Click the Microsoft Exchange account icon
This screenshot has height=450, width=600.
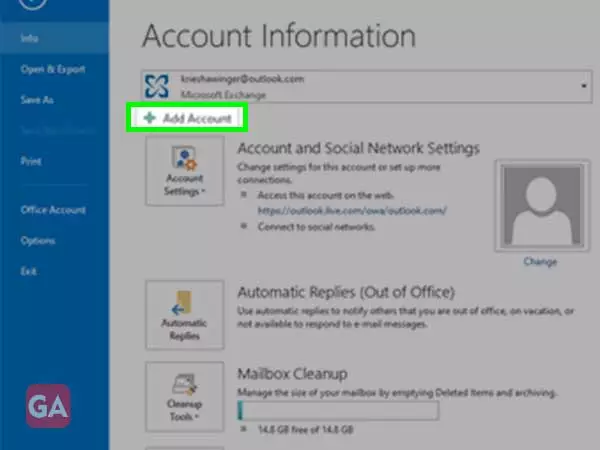157,86
